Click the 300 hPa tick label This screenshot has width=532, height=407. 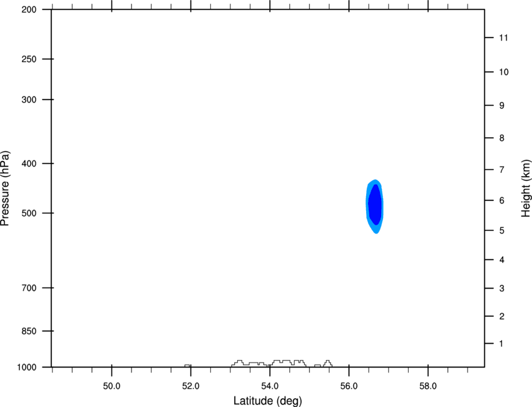[29, 100]
